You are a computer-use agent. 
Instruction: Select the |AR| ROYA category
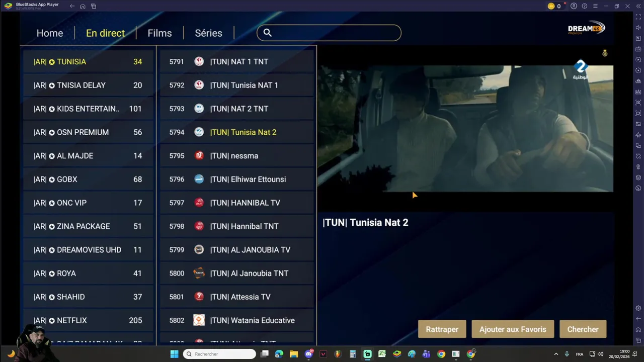88,274
